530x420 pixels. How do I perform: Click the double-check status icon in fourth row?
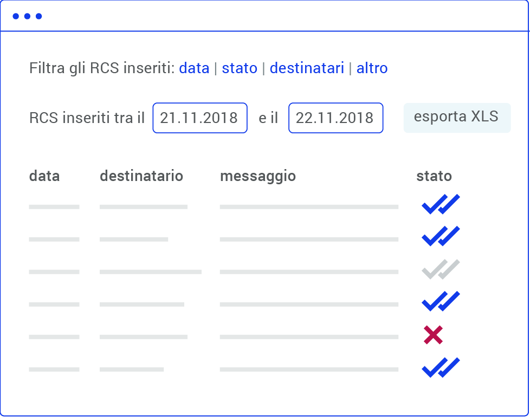pyautogui.click(x=440, y=302)
